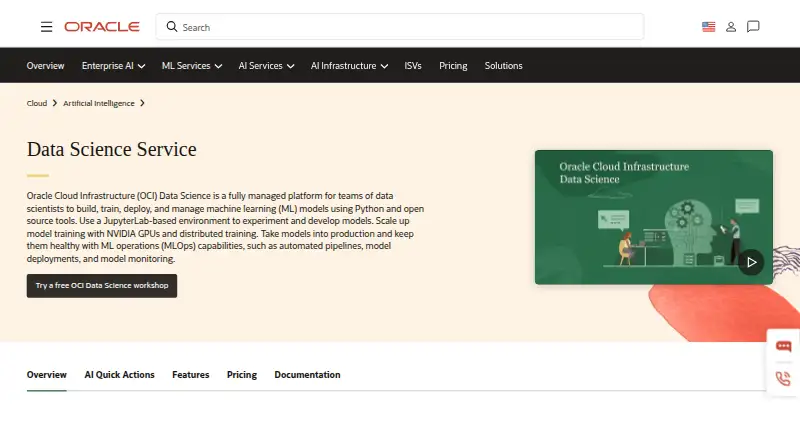Click the search magnifier icon
Image resolution: width=800 pixels, height=440 pixels.
[172, 27]
